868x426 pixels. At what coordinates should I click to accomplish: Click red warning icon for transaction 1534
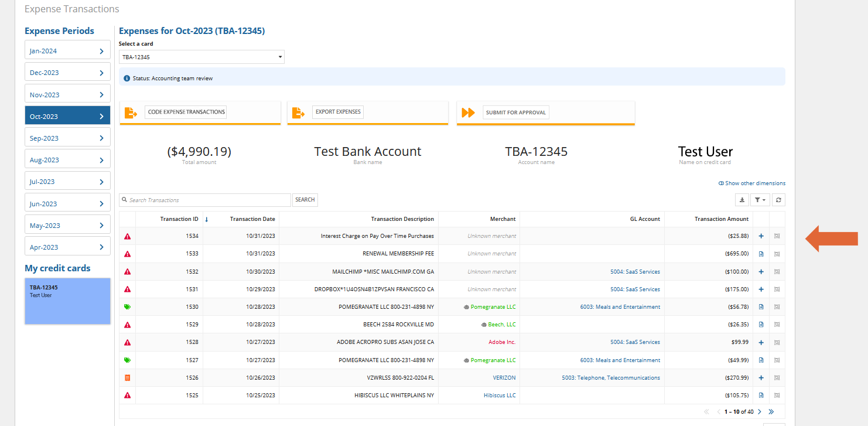click(x=127, y=236)
